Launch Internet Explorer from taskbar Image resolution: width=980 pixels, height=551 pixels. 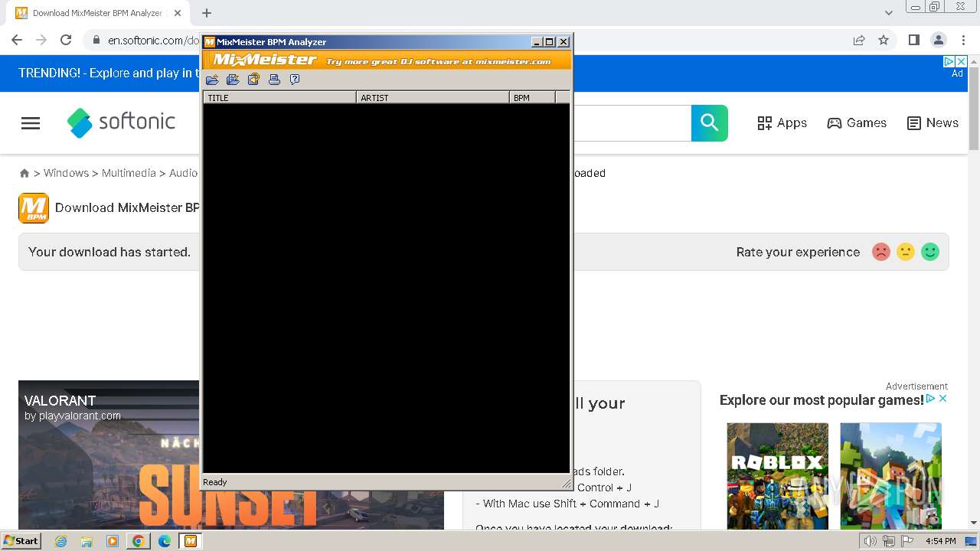[60, 541]
